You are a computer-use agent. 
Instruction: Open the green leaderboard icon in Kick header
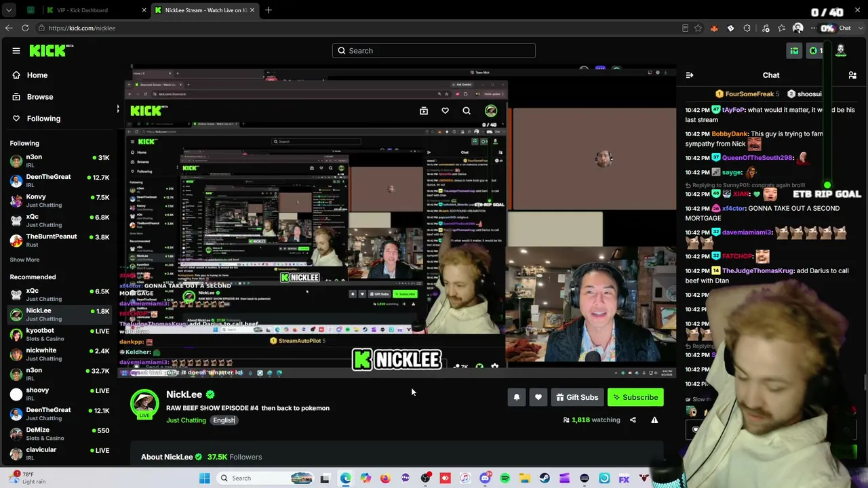point(794,51)
